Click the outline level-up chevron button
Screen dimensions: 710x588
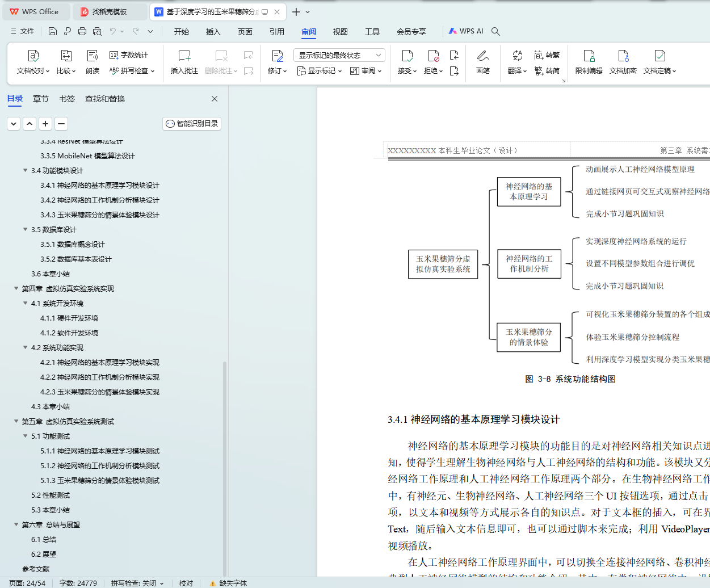(30, 124)
